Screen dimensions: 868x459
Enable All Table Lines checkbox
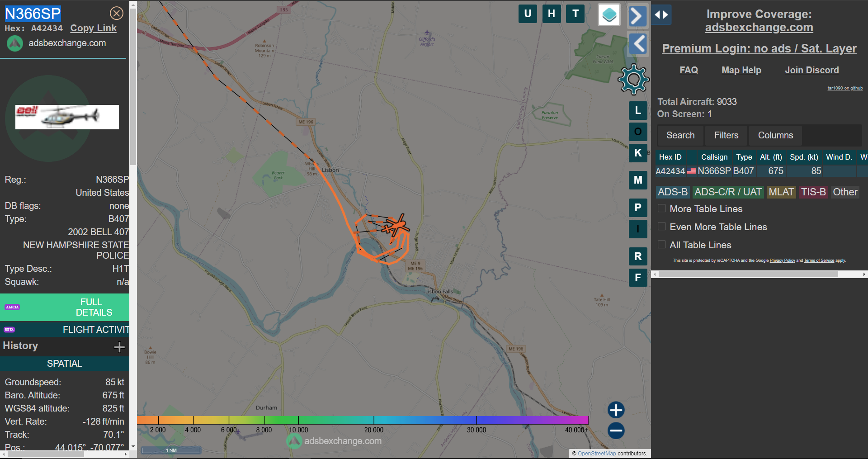click(x=662, y=245)
